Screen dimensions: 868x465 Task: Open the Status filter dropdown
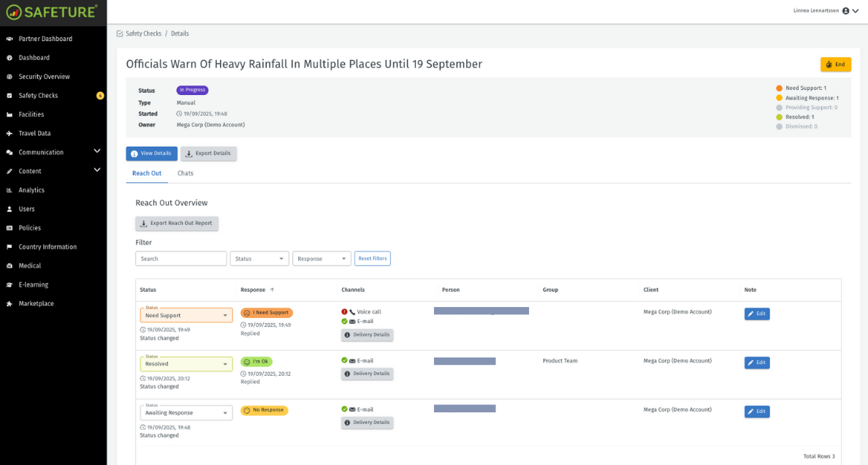pyautogui.click(x=259, y=258)
